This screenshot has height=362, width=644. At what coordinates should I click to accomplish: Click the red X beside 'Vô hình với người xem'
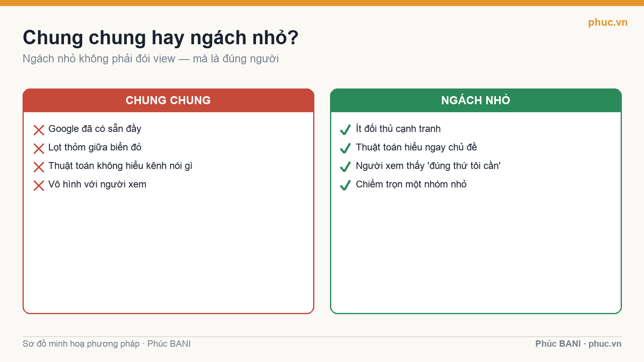point(39,185)
